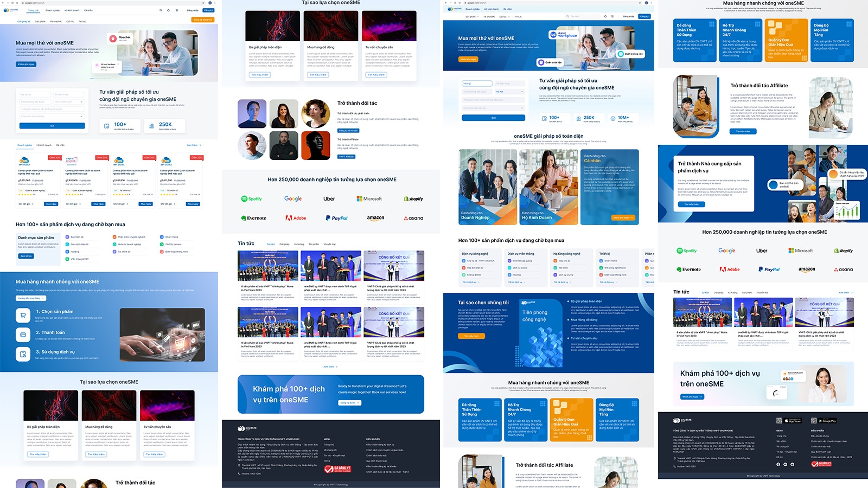The image size is (868, 488).
Task: Click the Spotify logo under six portrait photos
Action: (x=252, y=199)
